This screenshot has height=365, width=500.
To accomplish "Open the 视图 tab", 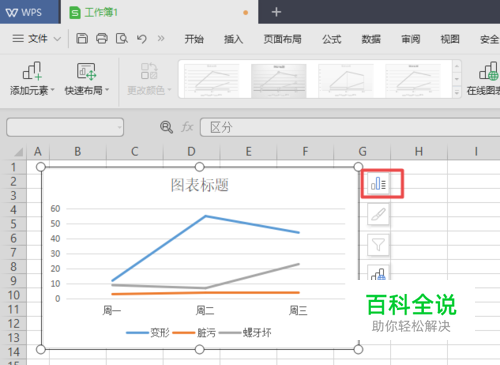I will (x=450, y=39).
